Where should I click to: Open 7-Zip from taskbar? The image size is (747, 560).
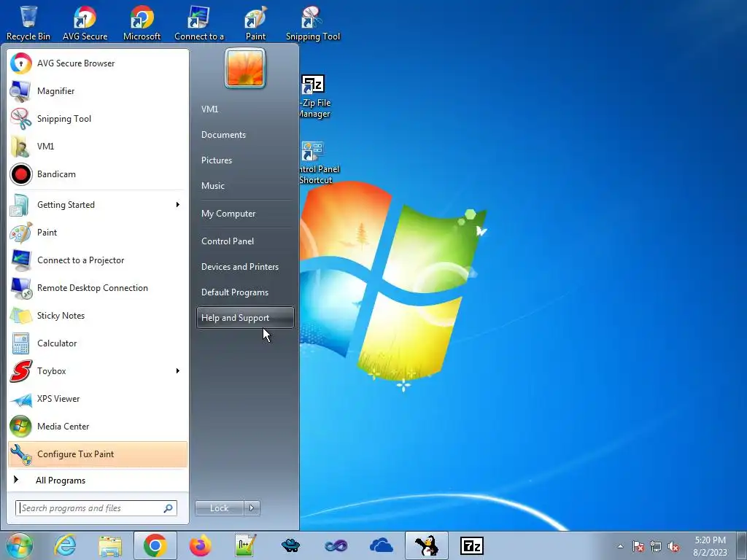point(472,545)
